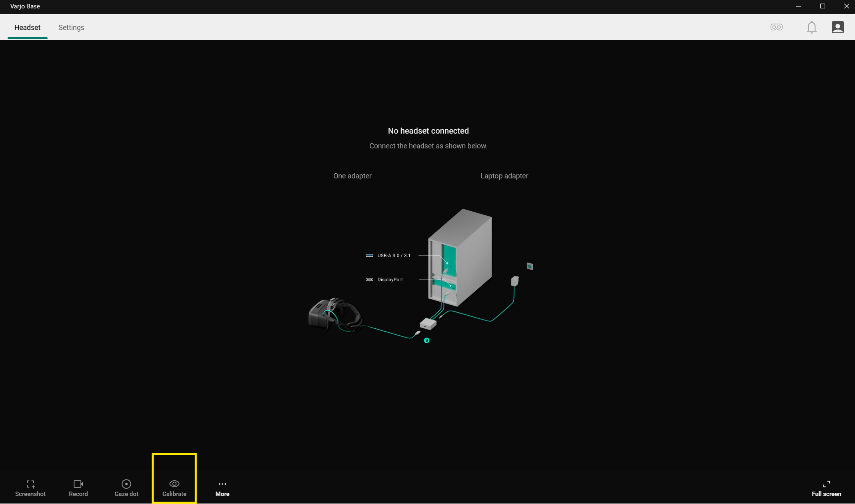Open the notifications bell

click(812, 27)
